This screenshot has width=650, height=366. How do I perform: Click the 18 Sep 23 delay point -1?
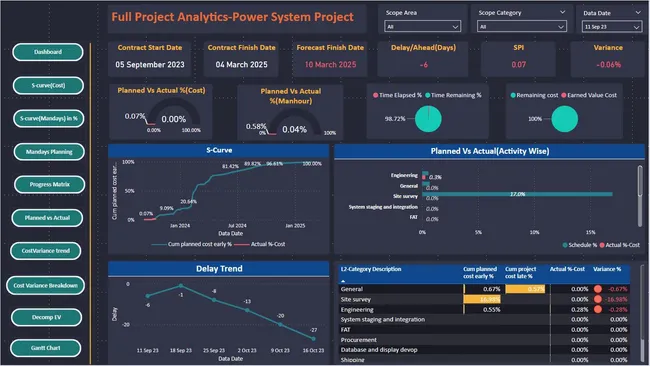[181, 286]
